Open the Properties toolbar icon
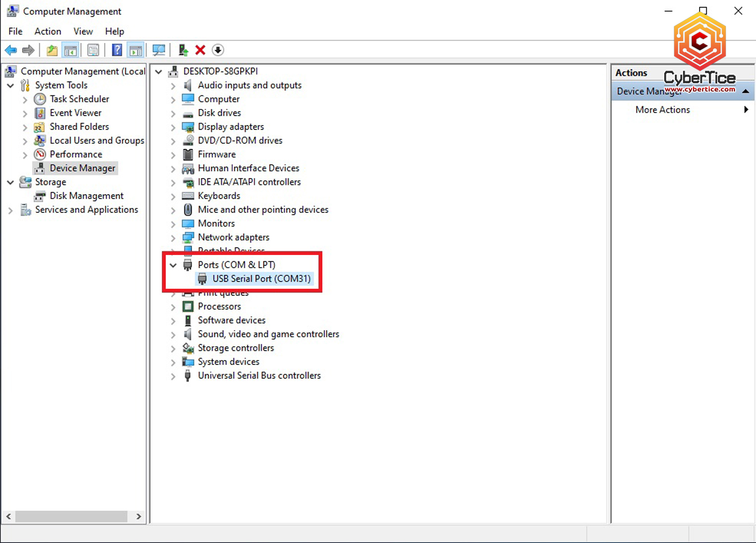The height and width of the screenshot is (543, 756). [93, 50]
